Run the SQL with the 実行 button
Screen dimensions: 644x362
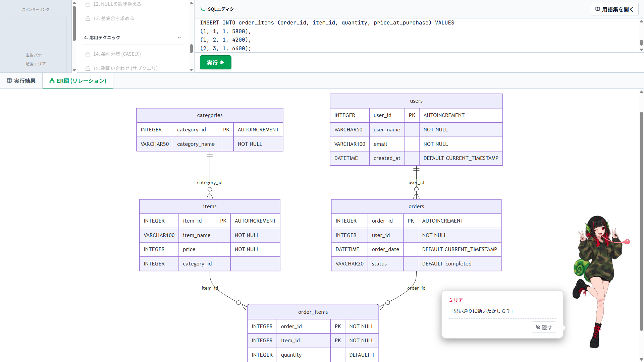point(215,63)
